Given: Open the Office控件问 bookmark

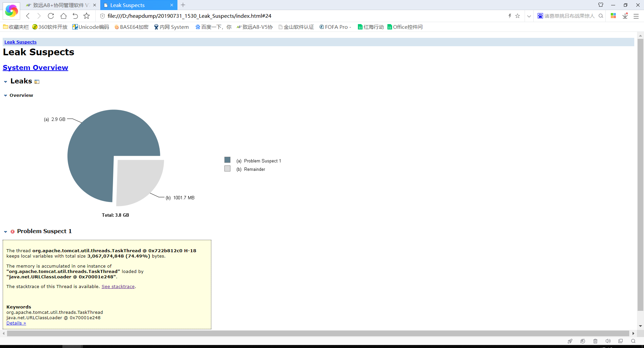Looking at the screenshot, I should pos(405,27).
